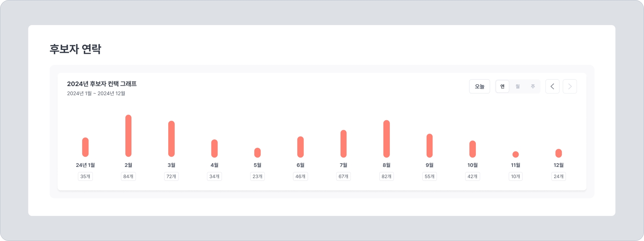Viewport: 644px width, 241px height.
Task: Click the 55개 badge under 9월
Action: coord(430,176)
